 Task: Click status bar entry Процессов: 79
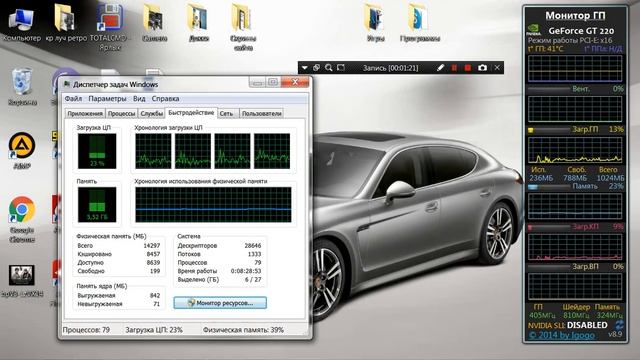(x=86, y=330)
